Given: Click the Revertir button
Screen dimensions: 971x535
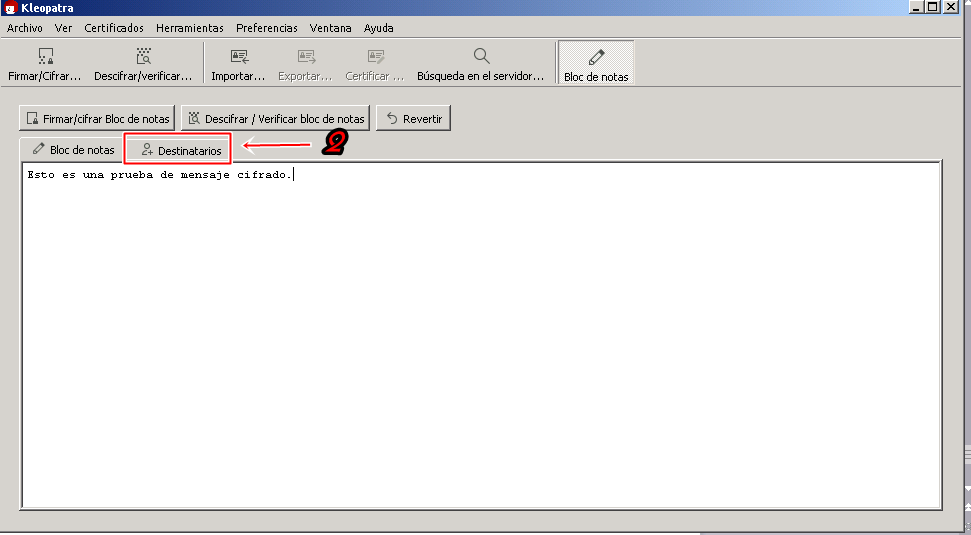Looking at the screenshot, I should [x=413, y=118].
